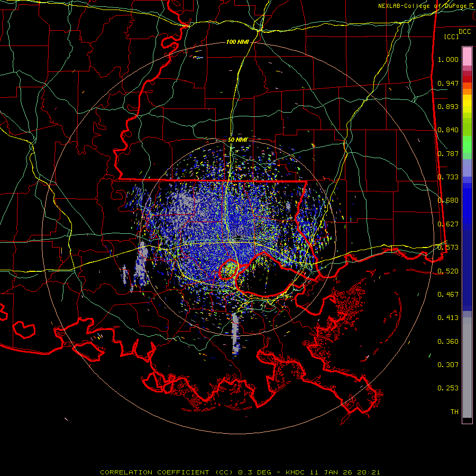Click the Correlation Coefficient caption at bottom
Viewport: 476px width, 476px height.
(x=240, y=472)
